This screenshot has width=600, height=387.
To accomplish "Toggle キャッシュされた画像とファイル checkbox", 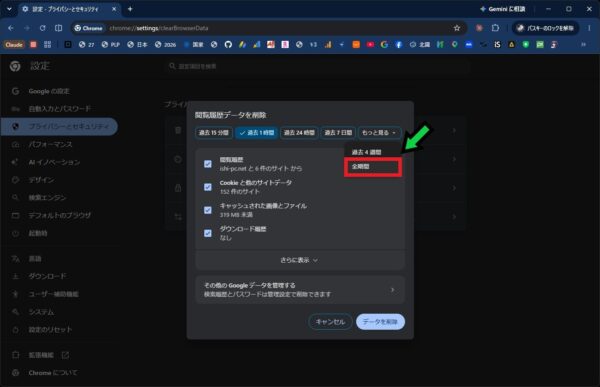I will coord(208,210).
